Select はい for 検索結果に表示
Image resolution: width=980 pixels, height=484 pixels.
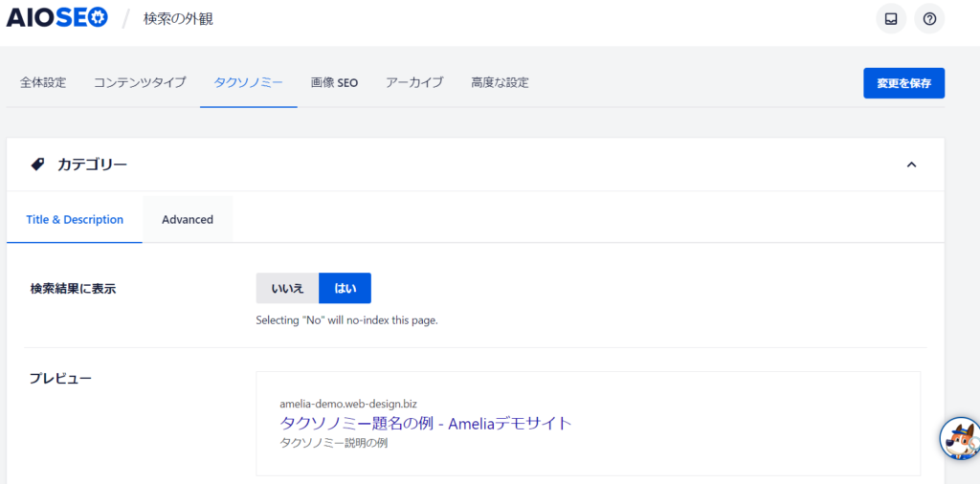[x=345, y=288]
